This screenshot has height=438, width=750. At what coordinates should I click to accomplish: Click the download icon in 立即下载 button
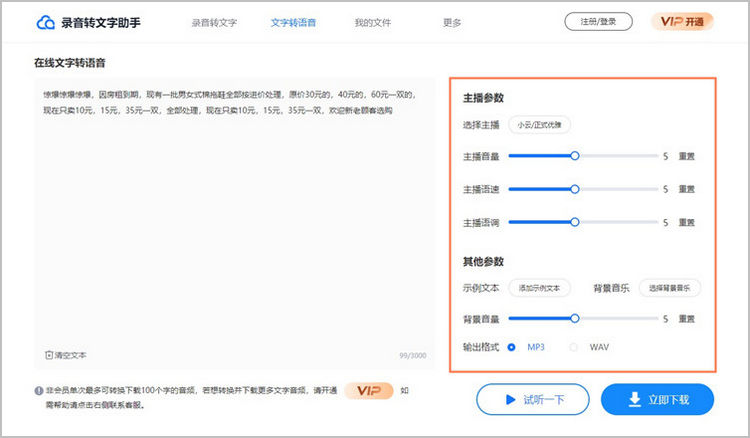coord(634,399)
